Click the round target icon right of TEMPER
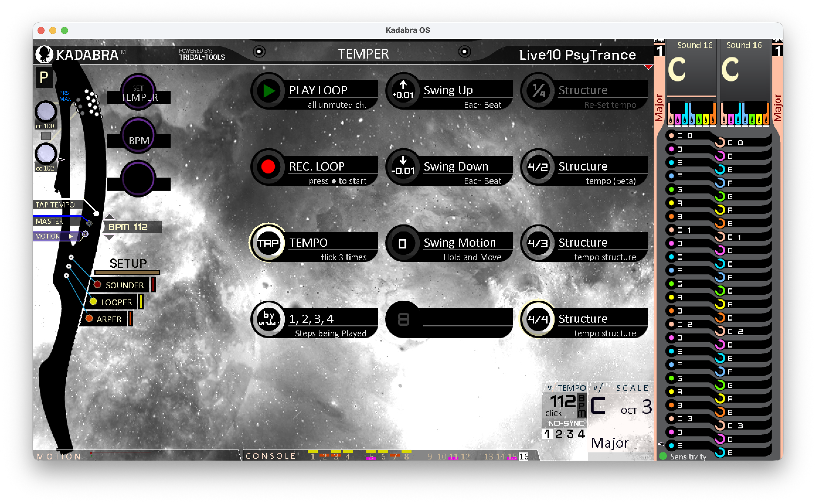 (x=464, y=52)
